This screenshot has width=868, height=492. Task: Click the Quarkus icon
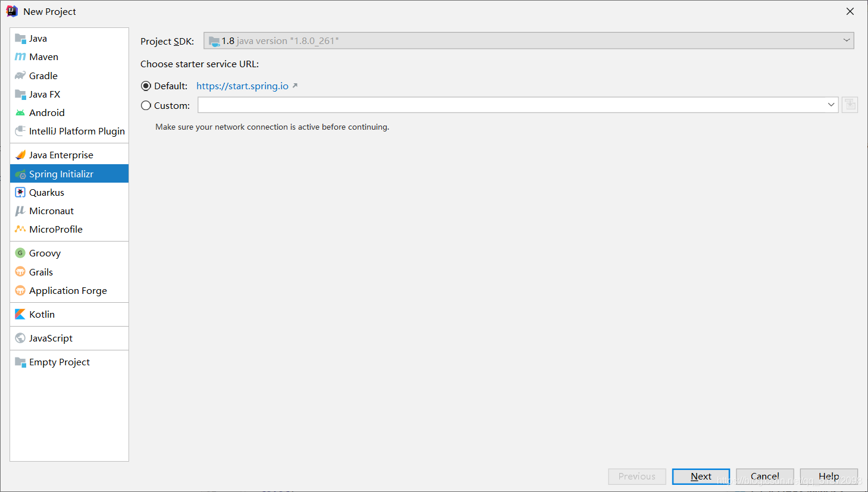(20, 192)
